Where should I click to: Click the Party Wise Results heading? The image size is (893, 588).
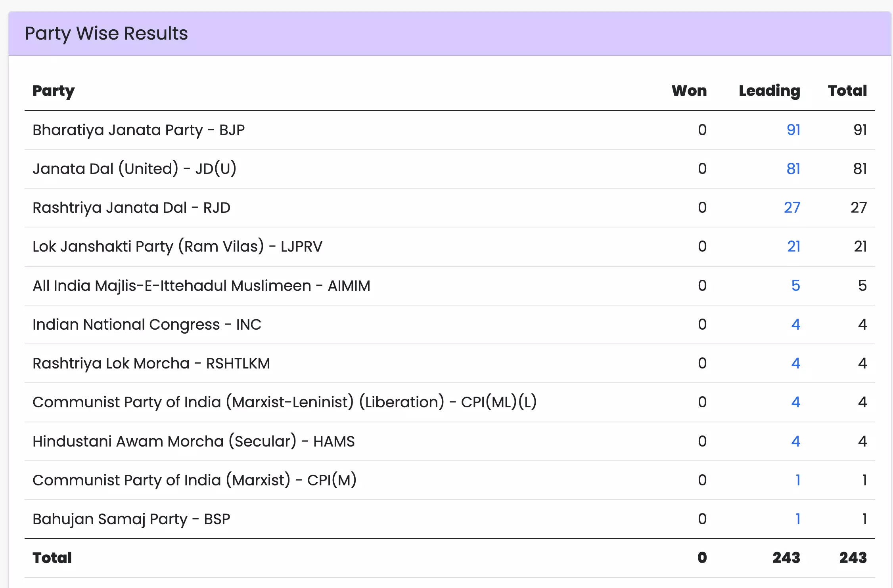click(x=106, y=33)
